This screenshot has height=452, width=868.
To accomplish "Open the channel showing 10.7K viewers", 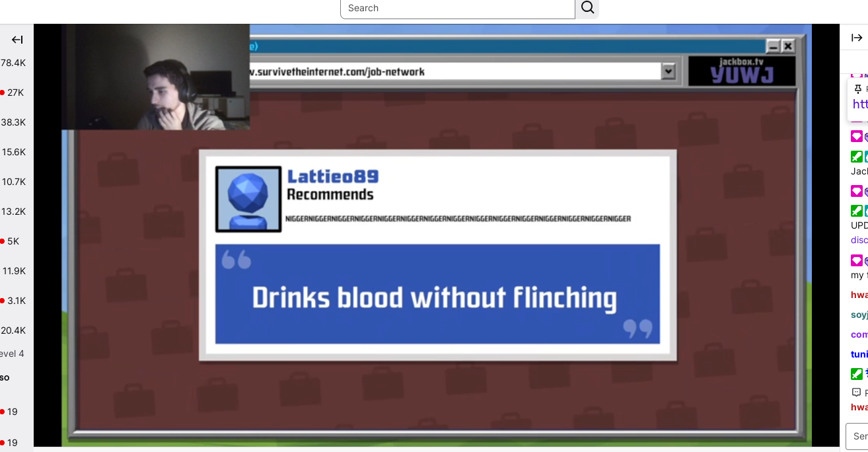I will click(13, 182).
